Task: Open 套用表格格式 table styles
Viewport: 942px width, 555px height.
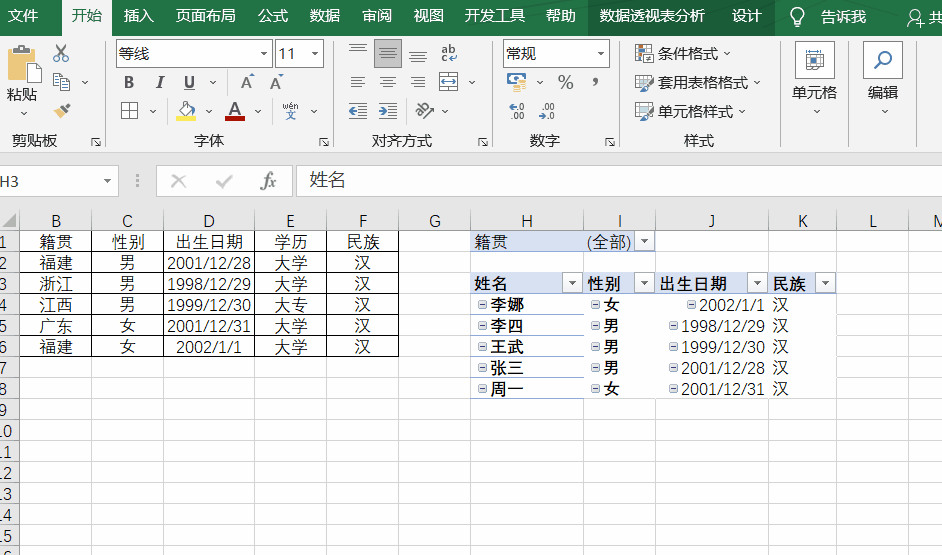Action: coord(698,82)
